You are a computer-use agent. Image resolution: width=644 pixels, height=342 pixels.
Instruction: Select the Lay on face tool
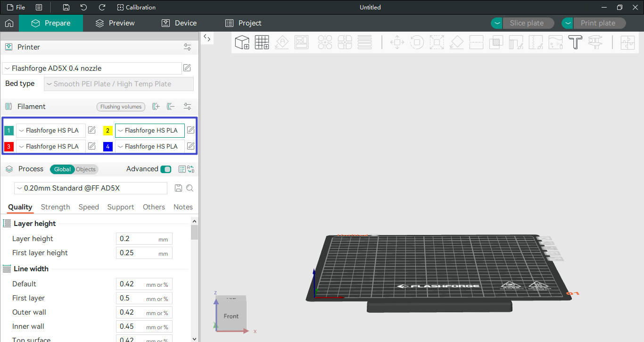coord(456,42)
